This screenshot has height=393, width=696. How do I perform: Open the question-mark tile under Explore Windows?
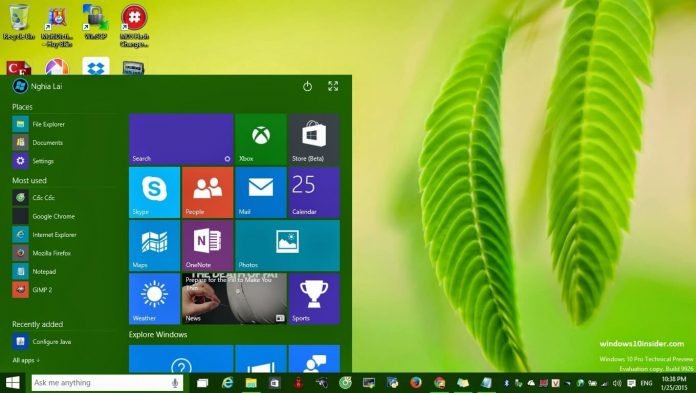coord(181,359)
